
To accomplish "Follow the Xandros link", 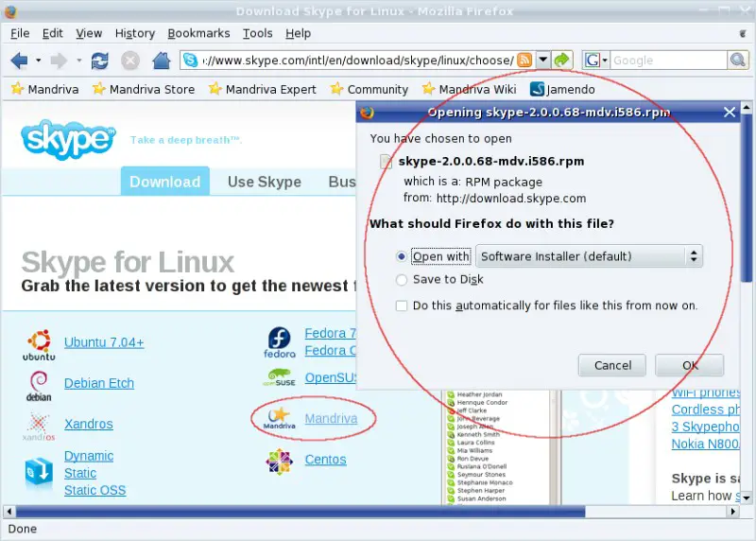I will (x=89, y=424).
